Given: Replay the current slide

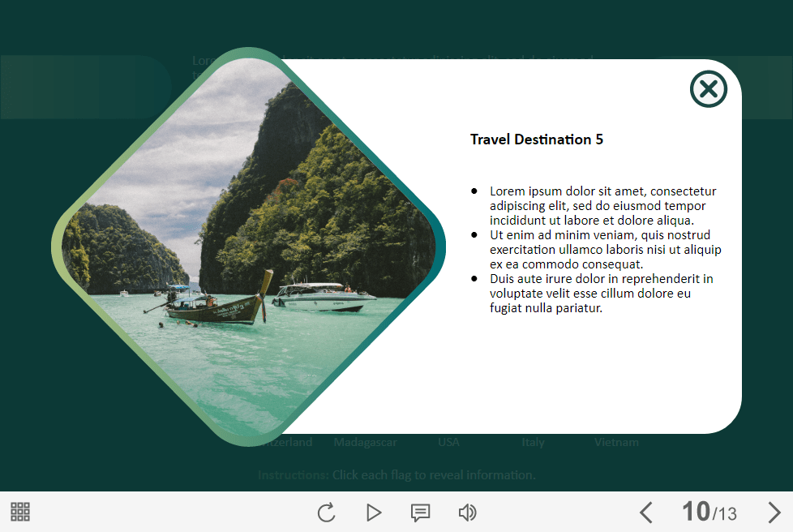Looking at the screenshot, I should tap(326, 513).
